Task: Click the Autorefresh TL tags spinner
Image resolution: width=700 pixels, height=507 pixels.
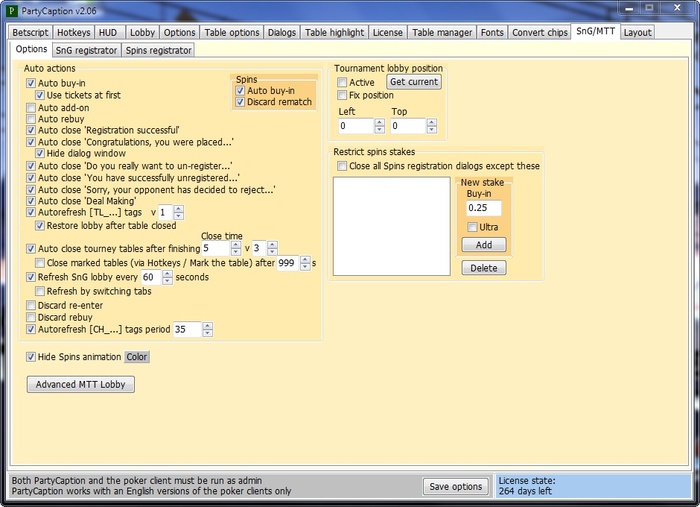Action: pos(179,212)
